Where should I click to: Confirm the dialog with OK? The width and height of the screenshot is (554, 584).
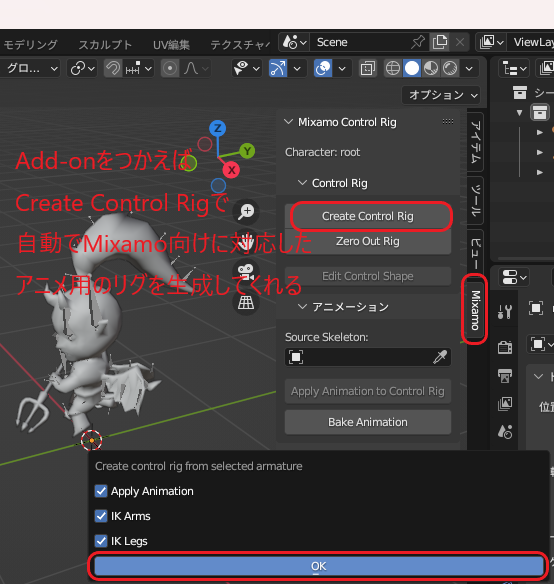pos(319,566)
